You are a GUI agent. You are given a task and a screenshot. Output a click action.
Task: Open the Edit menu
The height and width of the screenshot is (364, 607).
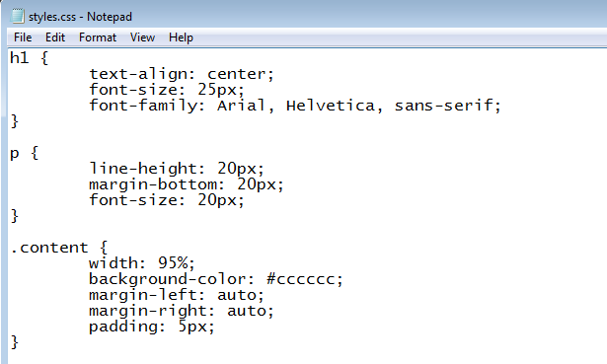click(x=55, y=37)
